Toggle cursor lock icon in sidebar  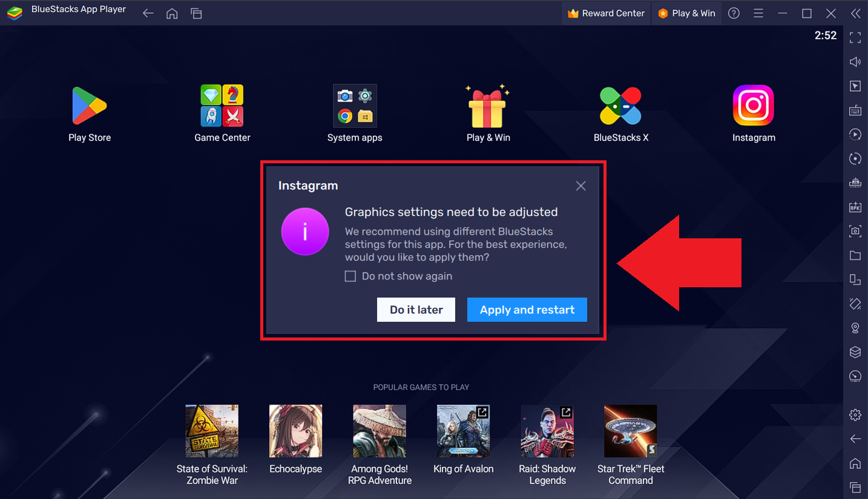click(x=855, y=86)
